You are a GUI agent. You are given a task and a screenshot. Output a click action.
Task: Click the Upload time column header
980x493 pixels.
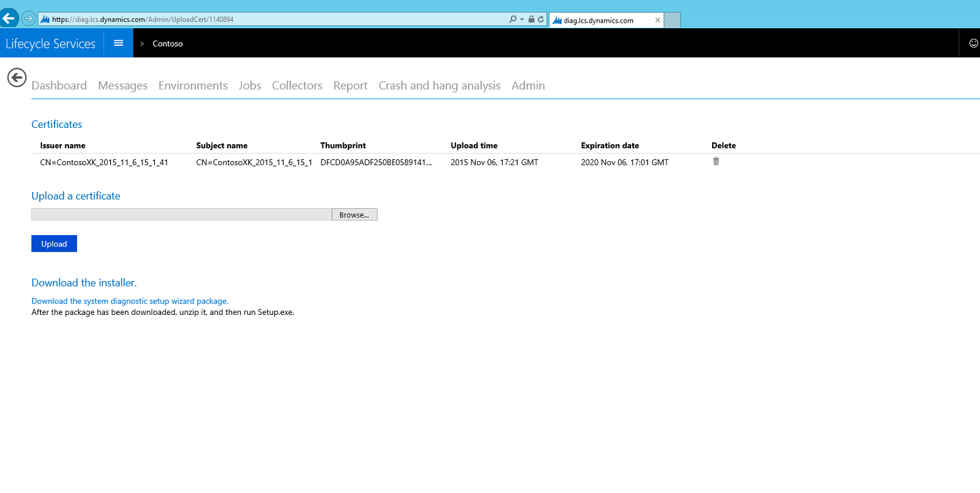tap(474, 146)
